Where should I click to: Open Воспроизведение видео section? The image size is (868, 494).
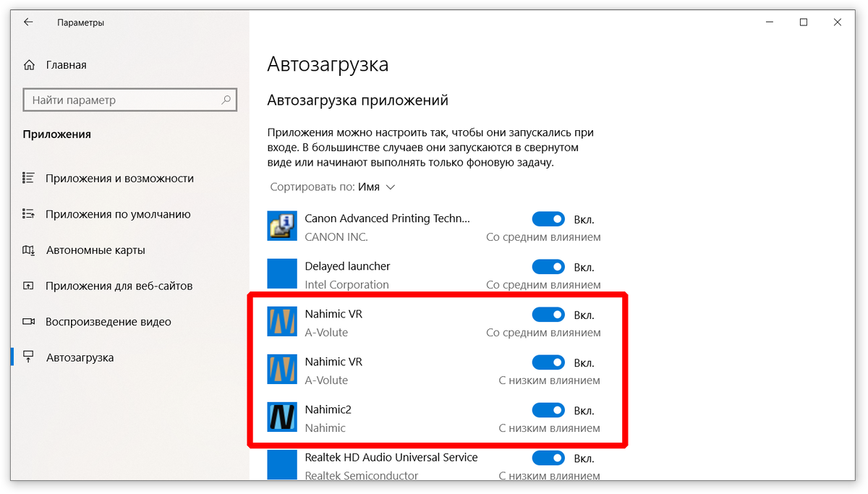click(109, 322)
